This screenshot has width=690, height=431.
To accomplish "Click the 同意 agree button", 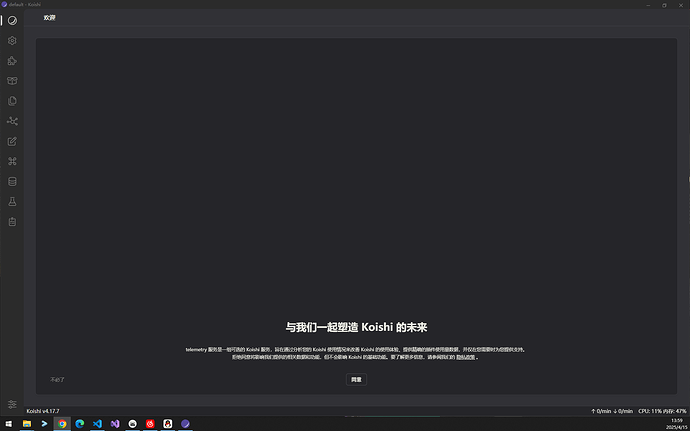I will click(x=356, y=379).
